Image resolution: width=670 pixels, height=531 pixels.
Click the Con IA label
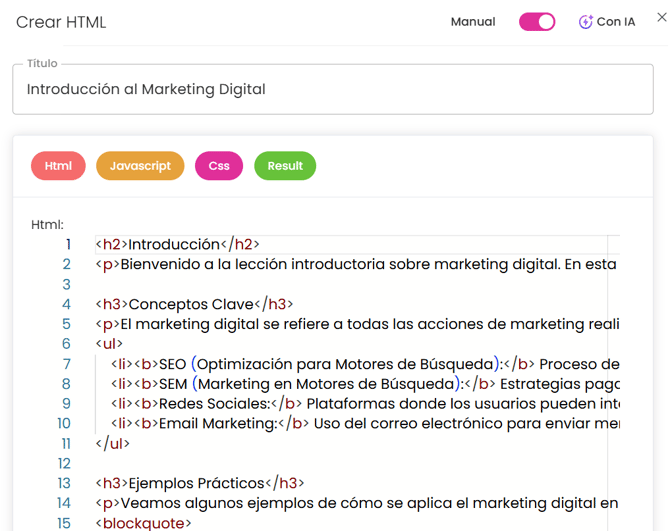pyautogui.click(x=616, y=22)
